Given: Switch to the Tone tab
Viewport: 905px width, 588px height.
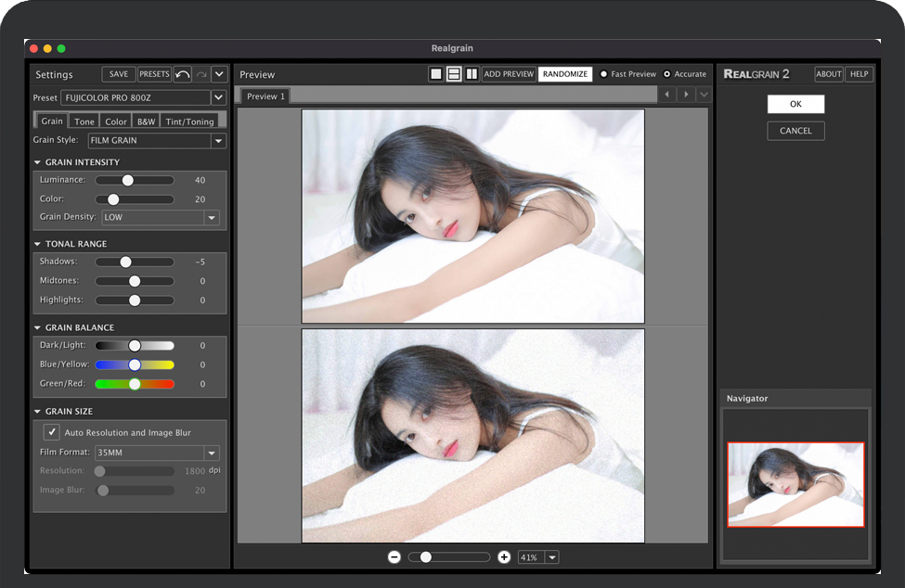Looking at the screenshot, I should click(x=84, y=121).
